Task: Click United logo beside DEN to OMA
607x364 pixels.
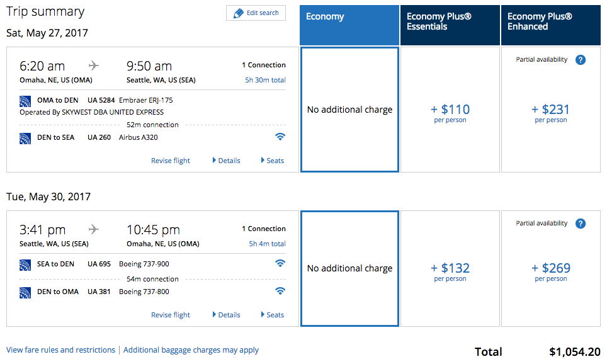Action: (x=25, y=293)
